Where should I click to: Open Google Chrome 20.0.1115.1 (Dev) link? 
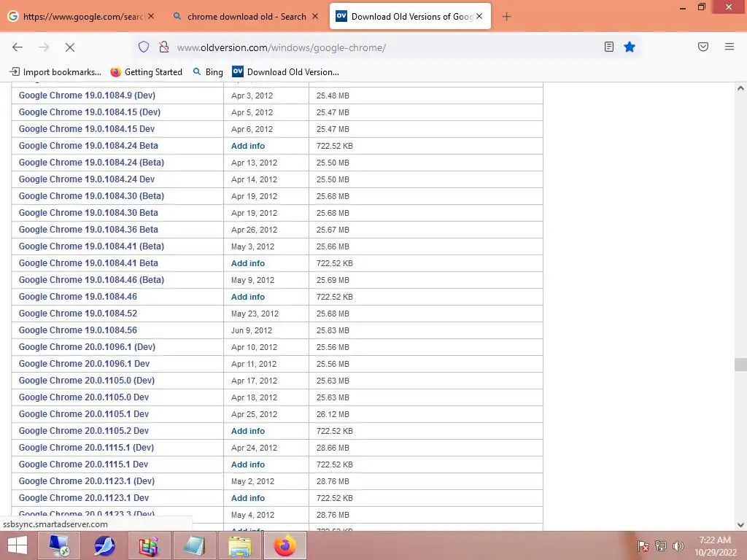click(x=86, y=448)
